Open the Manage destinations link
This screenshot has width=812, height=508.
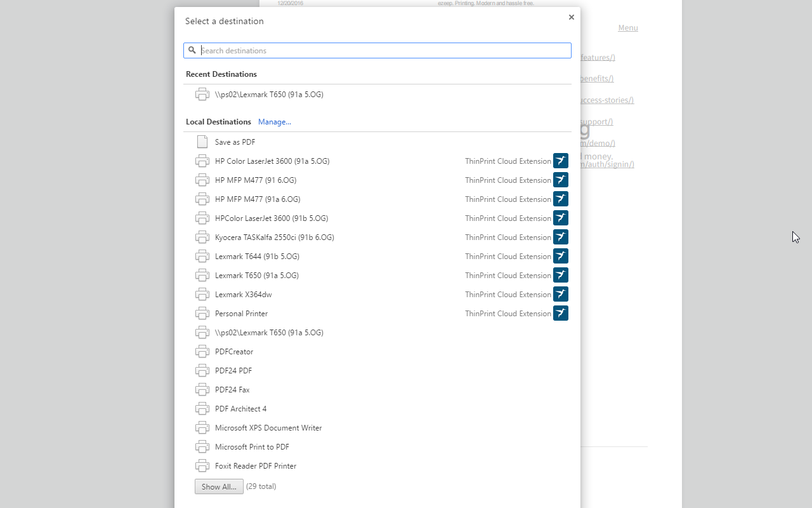[x=275, y=121]
